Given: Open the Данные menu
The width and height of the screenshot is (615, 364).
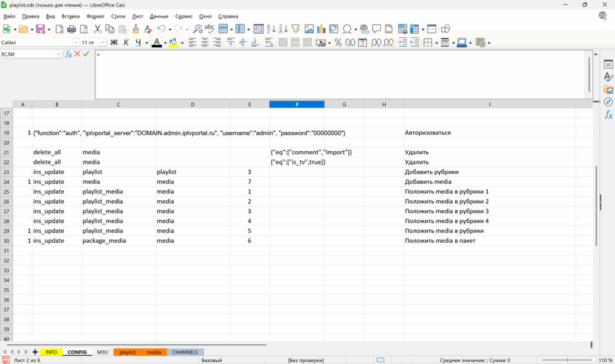Looking at the screenshot, I should [x=159, y=16].
